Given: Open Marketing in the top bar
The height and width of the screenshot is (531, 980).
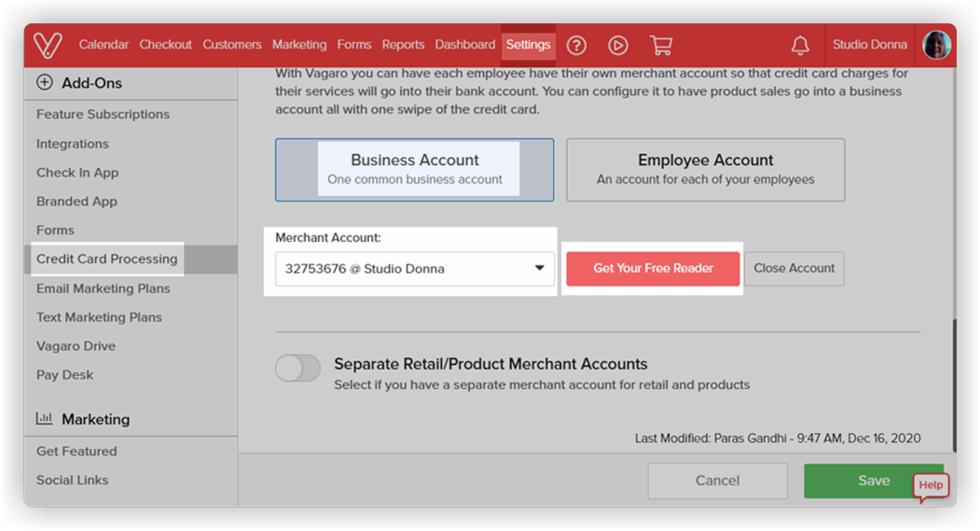Looking at the screenshot, I should 299,45.
